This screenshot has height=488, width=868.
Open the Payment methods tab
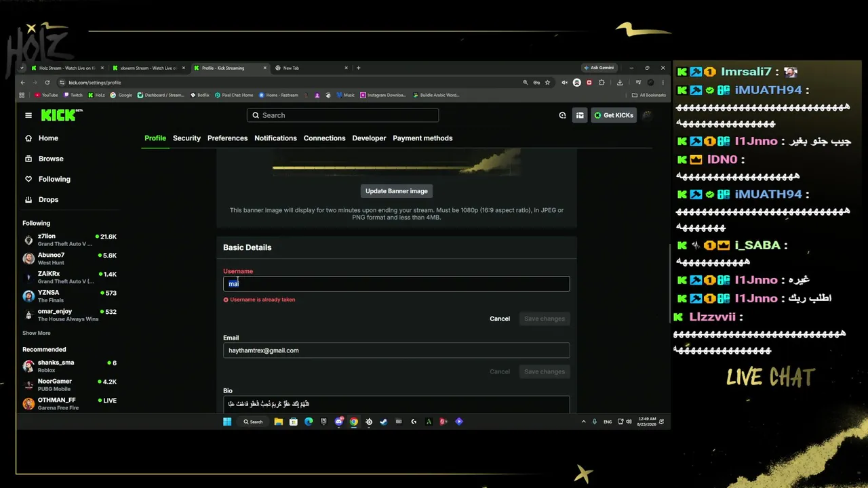pyautogui.click(x=422, y=138)
